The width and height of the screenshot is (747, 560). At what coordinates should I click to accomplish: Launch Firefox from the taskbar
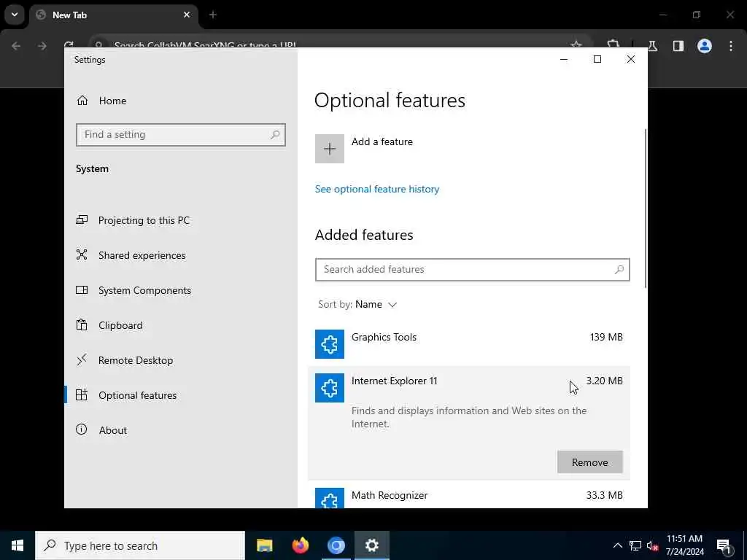click(x=300, y=545)
